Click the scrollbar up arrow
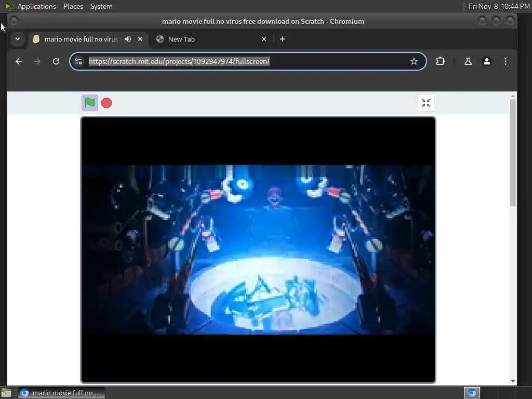 (x=513, y=96)
